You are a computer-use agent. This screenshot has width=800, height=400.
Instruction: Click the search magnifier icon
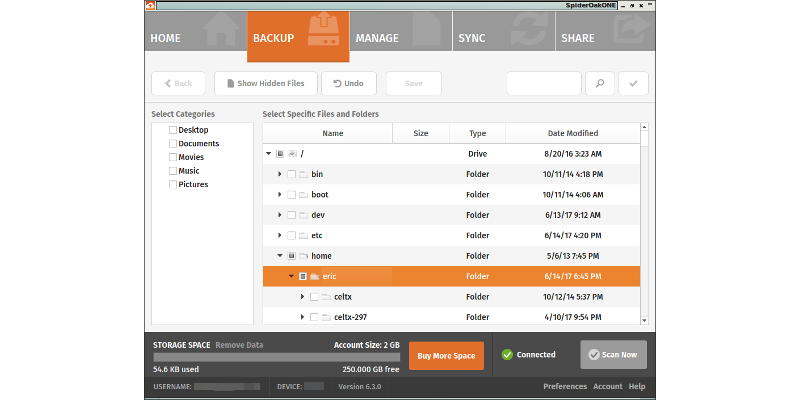click(599, 84)
